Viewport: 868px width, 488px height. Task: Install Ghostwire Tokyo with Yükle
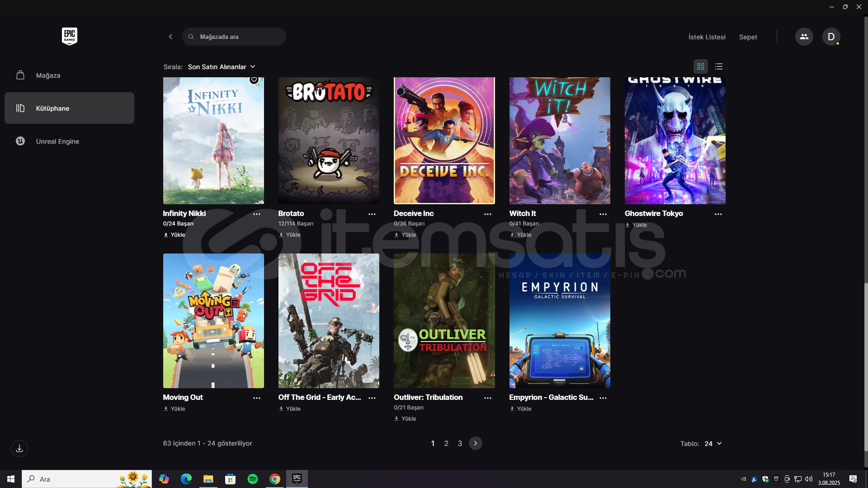(x=636, y=225)
